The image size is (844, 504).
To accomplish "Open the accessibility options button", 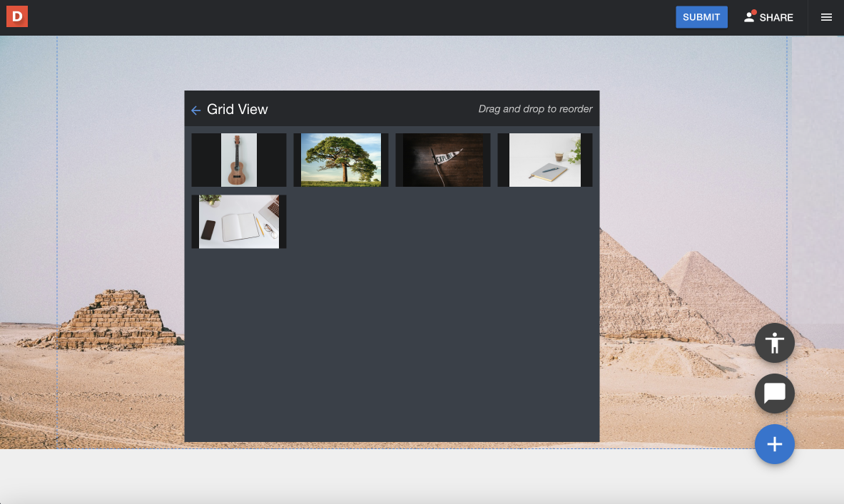I will coord(775,343).
